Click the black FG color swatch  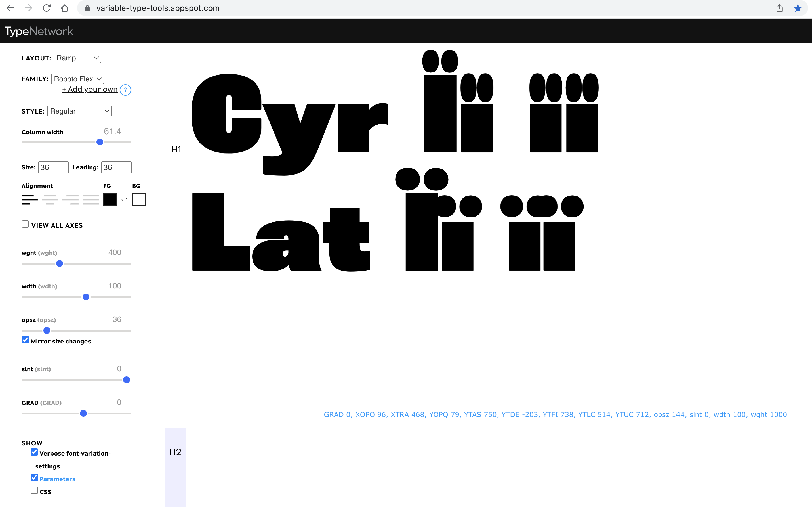point(110,200)
